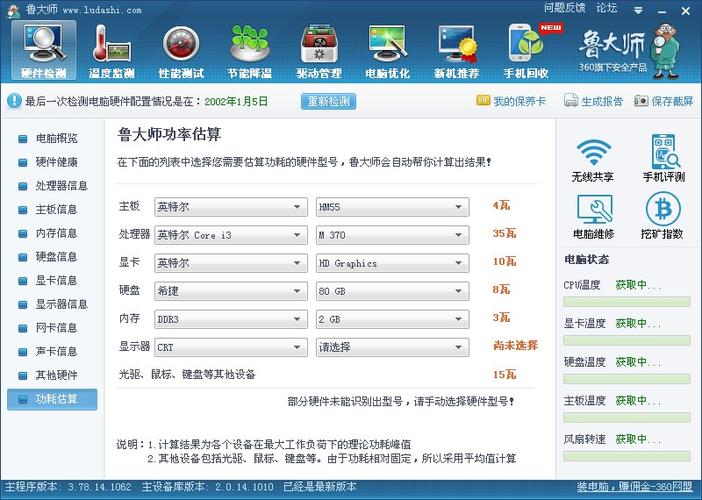702x500 pixels.
Task: Click the 主程序版本 3.78.14.1062 status text
Action: click(68, 487)
